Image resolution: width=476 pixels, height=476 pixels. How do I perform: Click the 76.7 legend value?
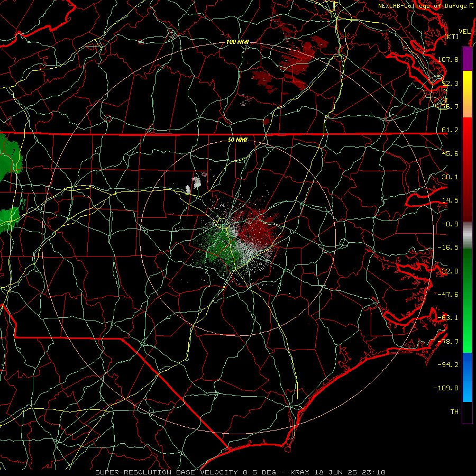tap(450, 106)
